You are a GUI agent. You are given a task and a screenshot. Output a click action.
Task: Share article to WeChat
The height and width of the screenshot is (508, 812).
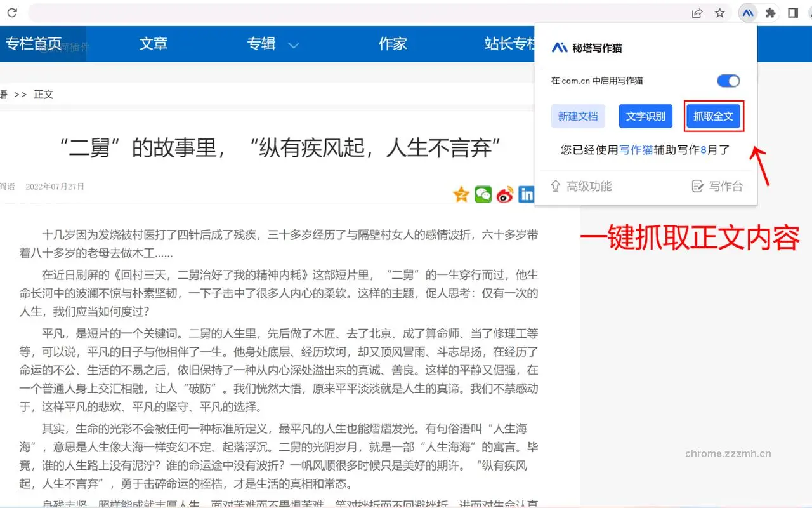click(483, 194)
